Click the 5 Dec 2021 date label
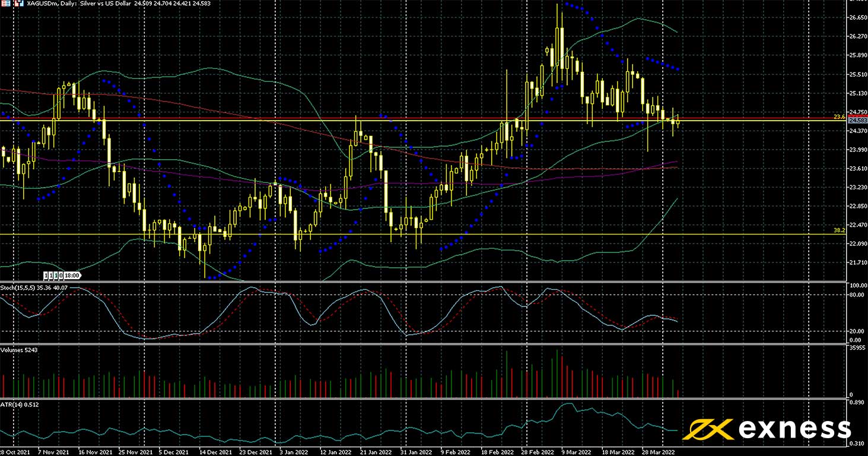Viewport: 868px width, 456px height. click(174, 452)
